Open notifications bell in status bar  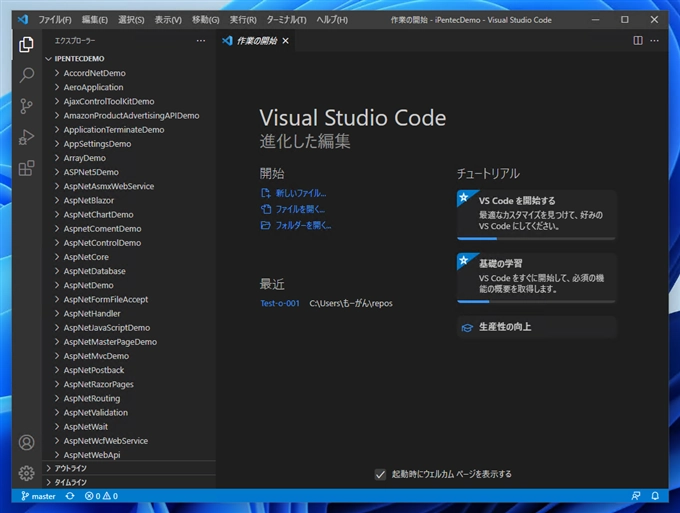(655, 496)
